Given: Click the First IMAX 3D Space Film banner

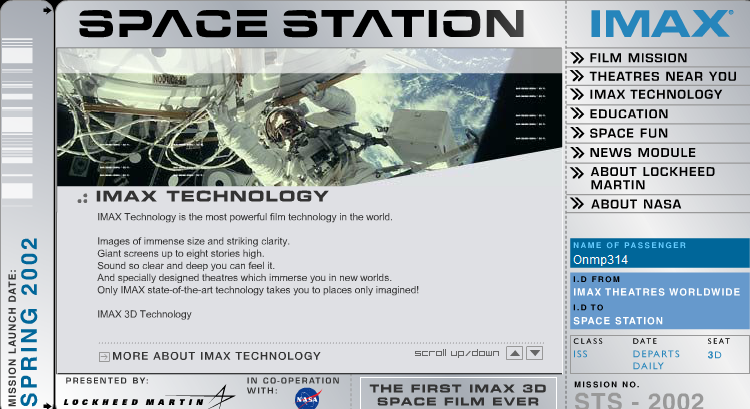Looking at the screenshot, I should coord(458,395).
